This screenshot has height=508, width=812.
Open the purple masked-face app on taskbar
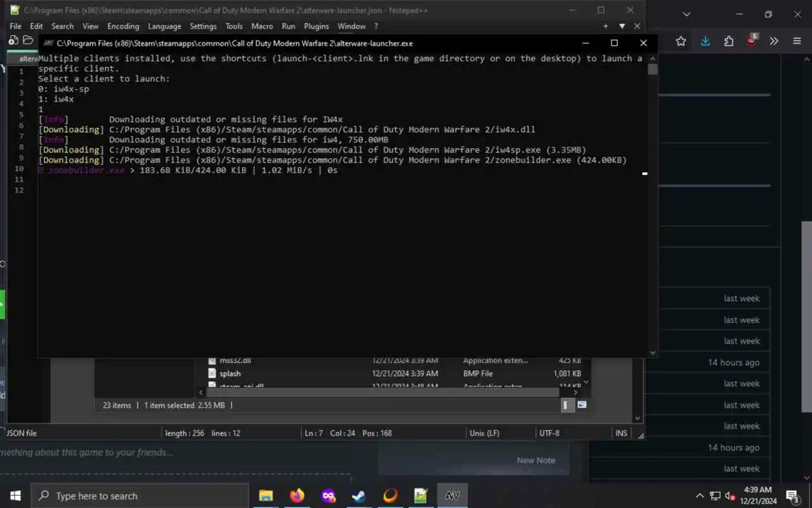(x=328, y=496)
